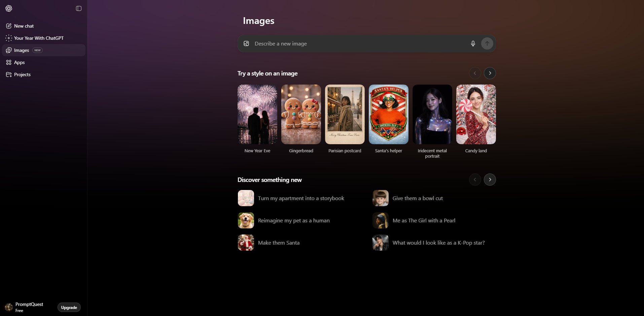Click the add image icon in prompt box
Screen dimensions: 644x316
tap(246, 43)
